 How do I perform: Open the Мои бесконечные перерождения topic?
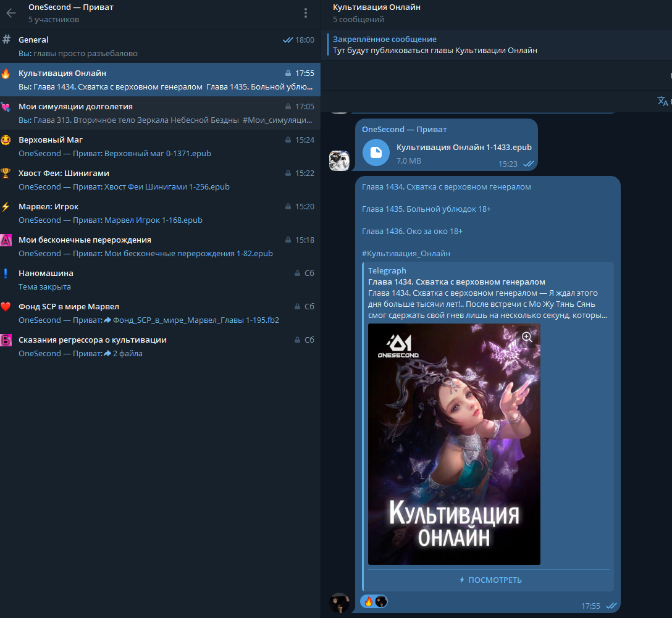click(x=161, y=247)
